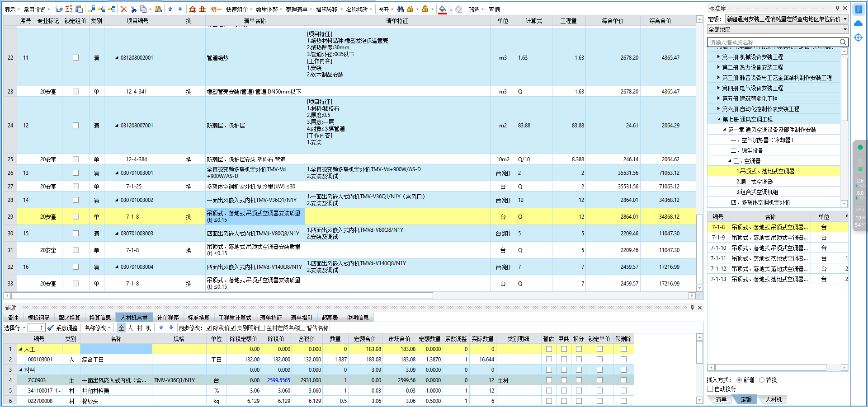Switch to the 工程量计算式 tab
868x407 pixels.
(235, 318)
